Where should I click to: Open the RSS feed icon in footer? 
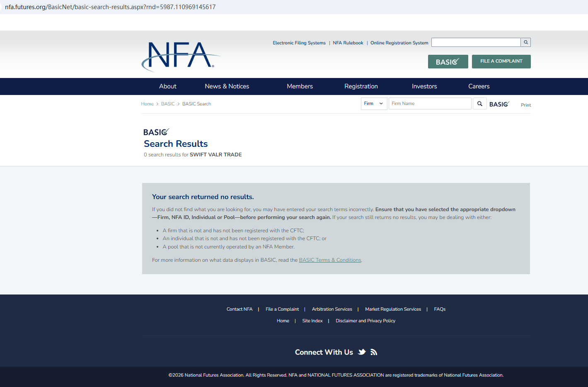[374, 352]
